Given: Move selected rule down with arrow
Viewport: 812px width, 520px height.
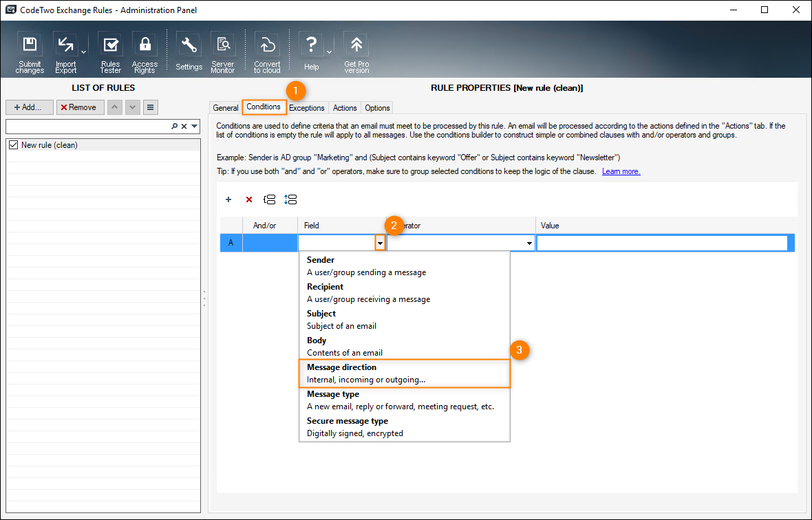Looking at the screenshot, I should (x=133, y=107).
